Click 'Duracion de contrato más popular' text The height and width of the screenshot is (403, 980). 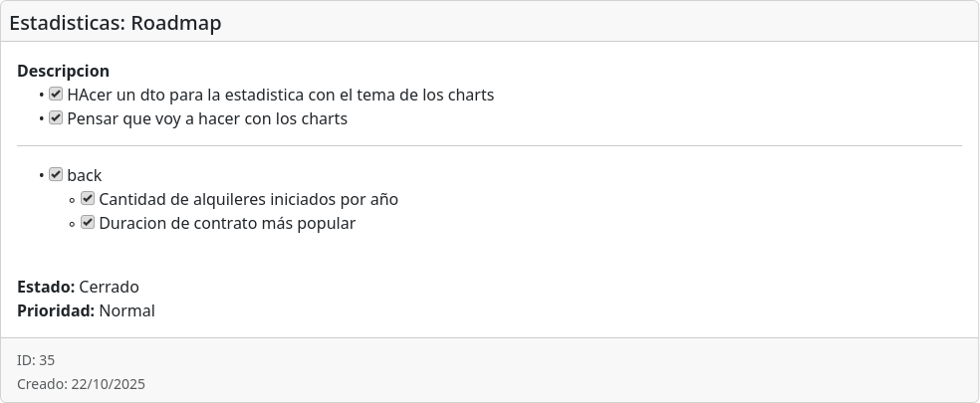click(227, 224)
